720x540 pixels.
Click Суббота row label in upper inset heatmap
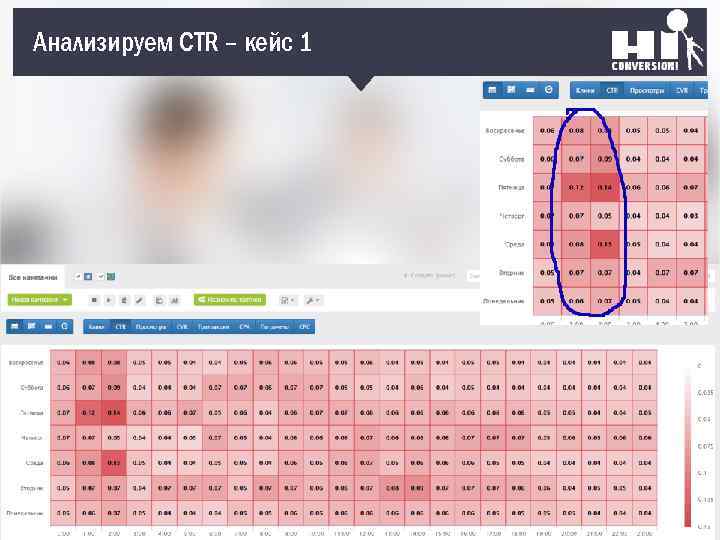tap(512, 159)
